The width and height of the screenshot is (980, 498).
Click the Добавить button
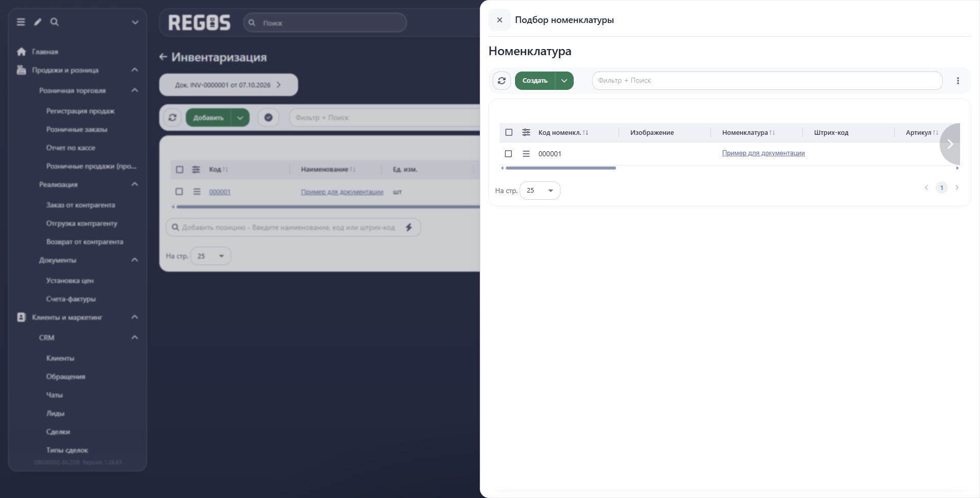[208, 117]
